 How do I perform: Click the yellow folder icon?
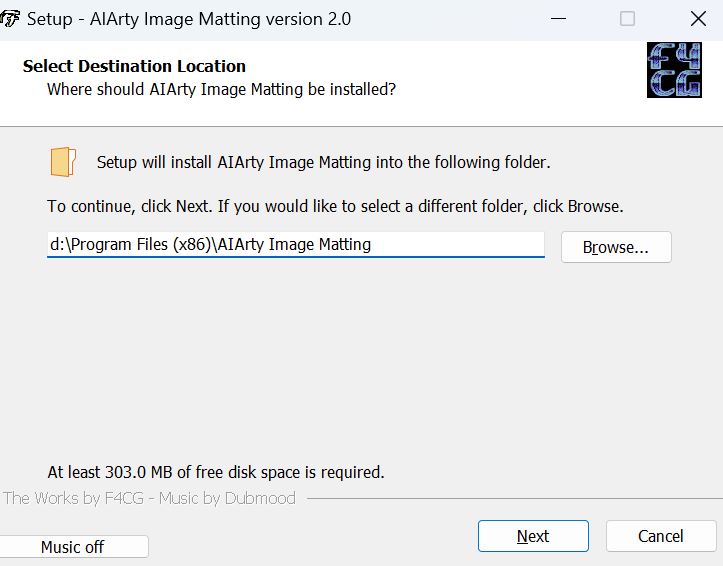(63, 162)
